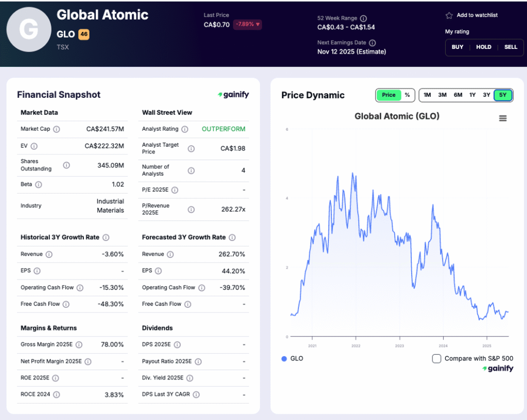Image resolution: width=527 pixels, height=420 pixels.
Task: Click info icon next to Next Earnings Date
Action: (x=372, y=43)
